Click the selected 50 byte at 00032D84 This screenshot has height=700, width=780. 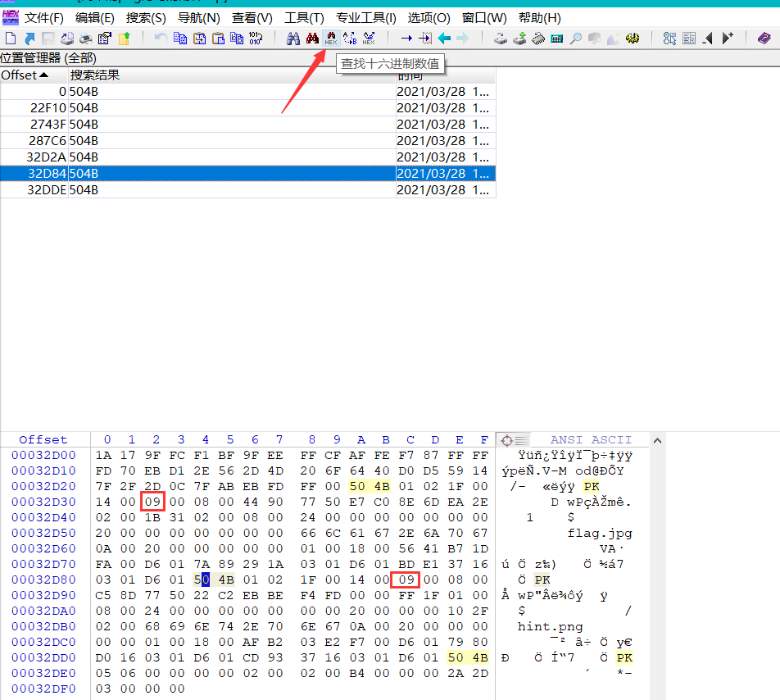tap(202, 580)
